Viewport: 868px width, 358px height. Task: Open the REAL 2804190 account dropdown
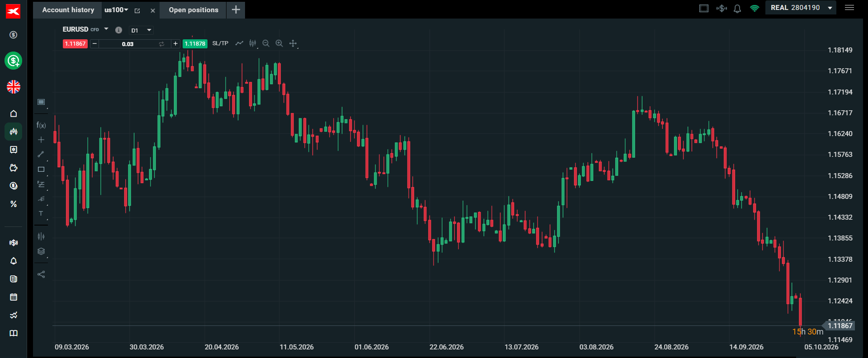pos(801,8)
